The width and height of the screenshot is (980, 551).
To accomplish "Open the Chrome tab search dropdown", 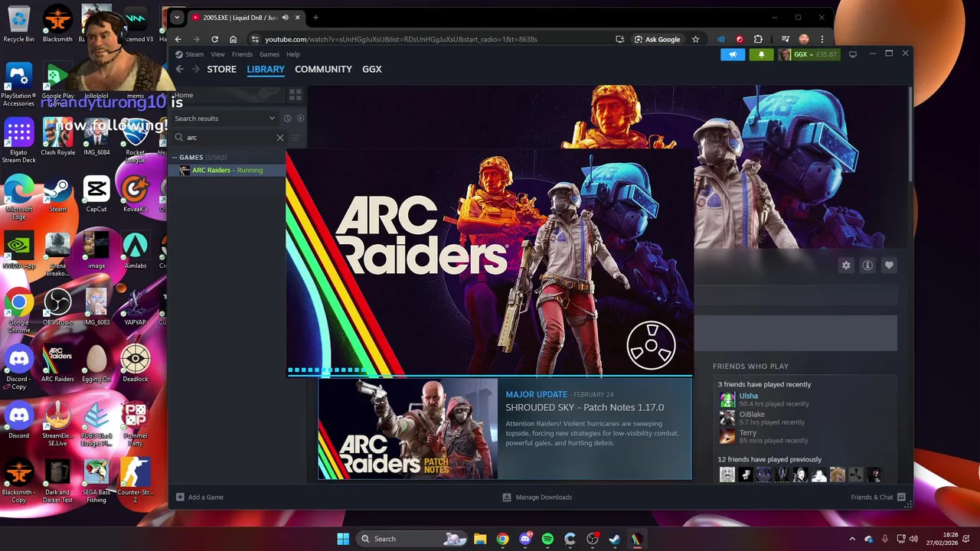I will point(177,18).
